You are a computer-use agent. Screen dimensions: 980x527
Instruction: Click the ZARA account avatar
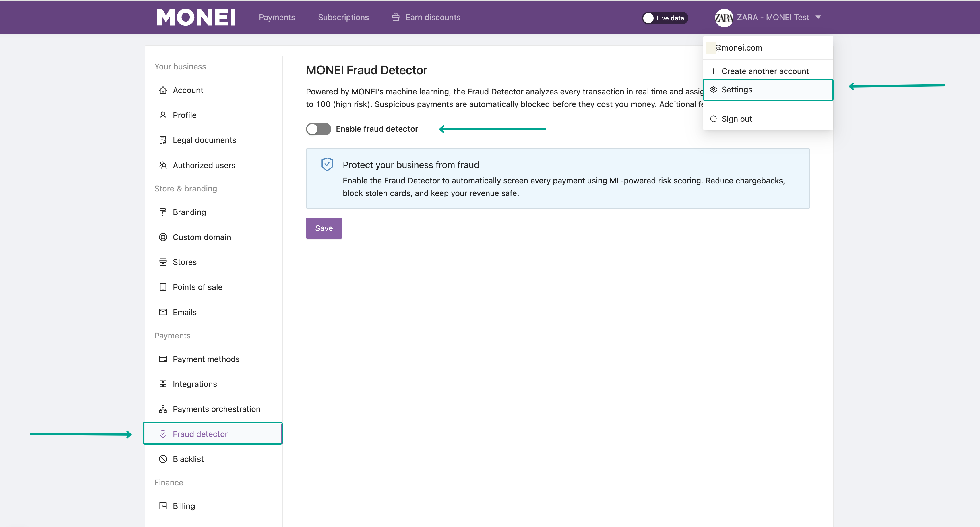(x=724, y=18)
